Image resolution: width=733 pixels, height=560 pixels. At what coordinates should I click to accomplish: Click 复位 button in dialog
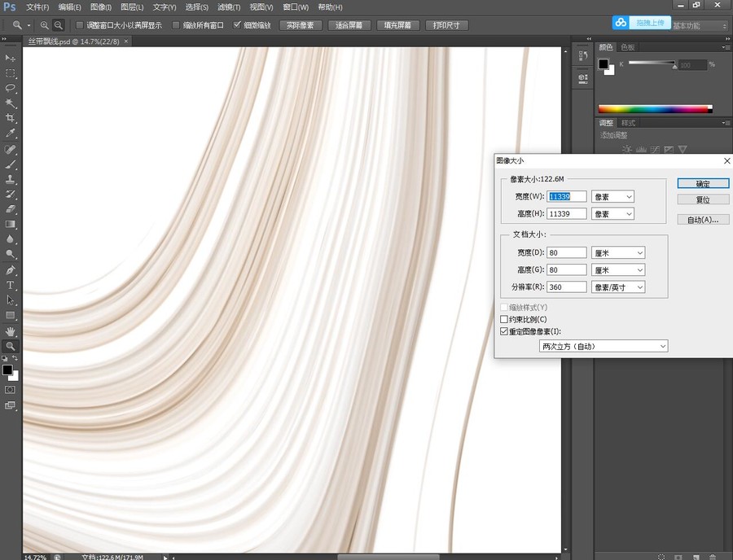click(x=703, y=200)
